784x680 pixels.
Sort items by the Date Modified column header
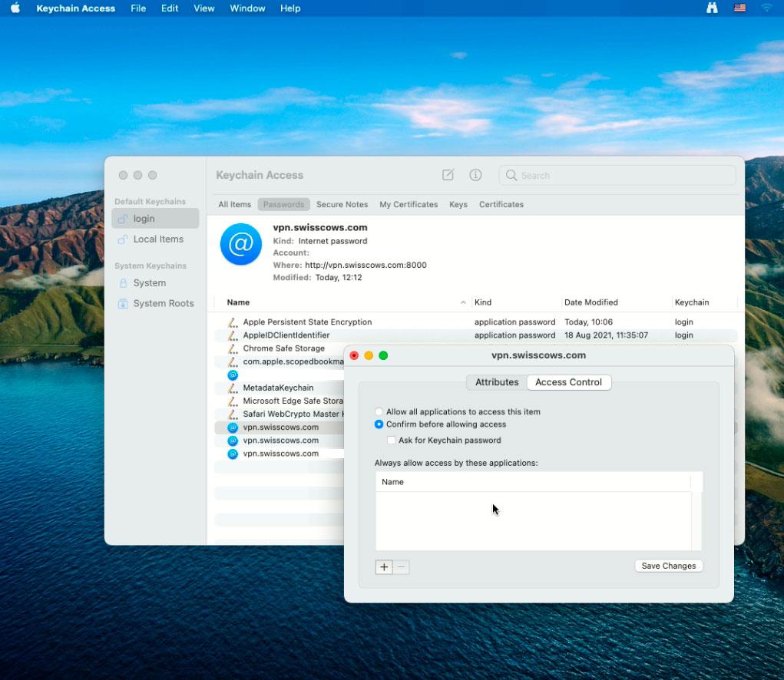click(591, 302)
